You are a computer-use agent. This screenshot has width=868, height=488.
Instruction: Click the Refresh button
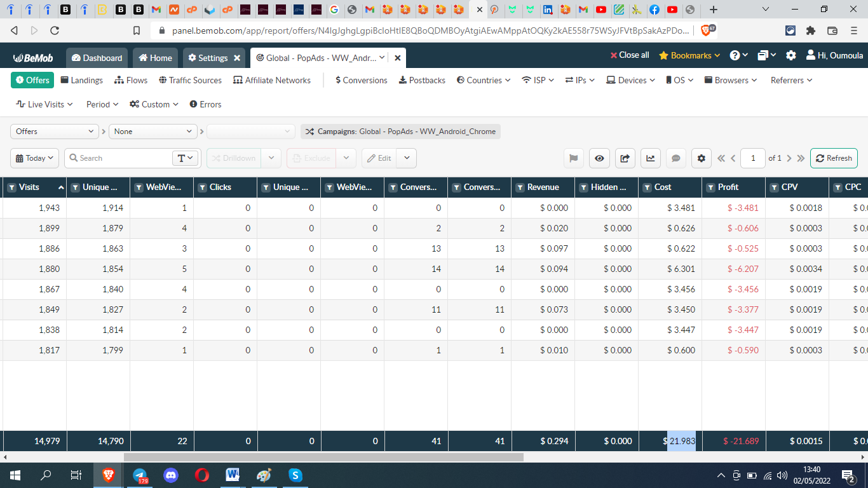click(x=834, y=158)
